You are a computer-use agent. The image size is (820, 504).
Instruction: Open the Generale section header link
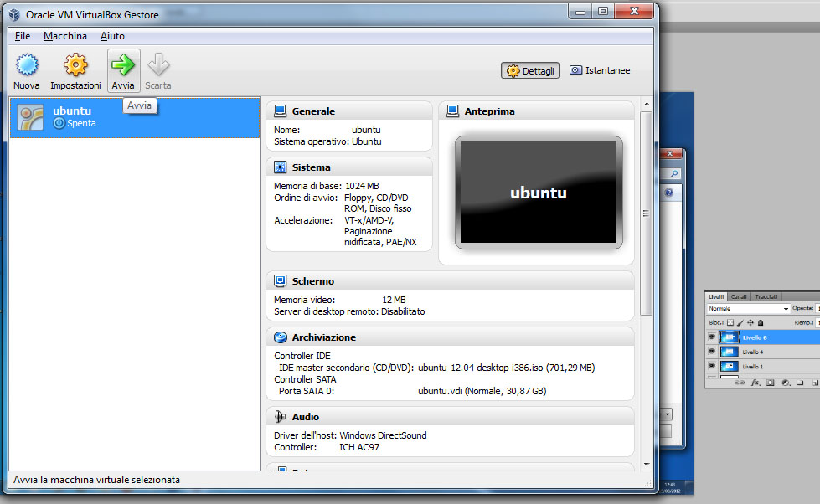point(313,111)
